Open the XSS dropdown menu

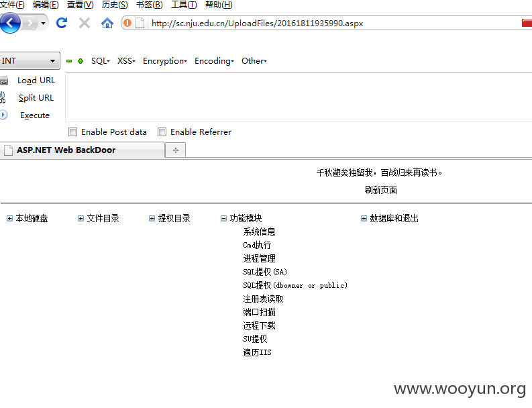pos(126,61)
